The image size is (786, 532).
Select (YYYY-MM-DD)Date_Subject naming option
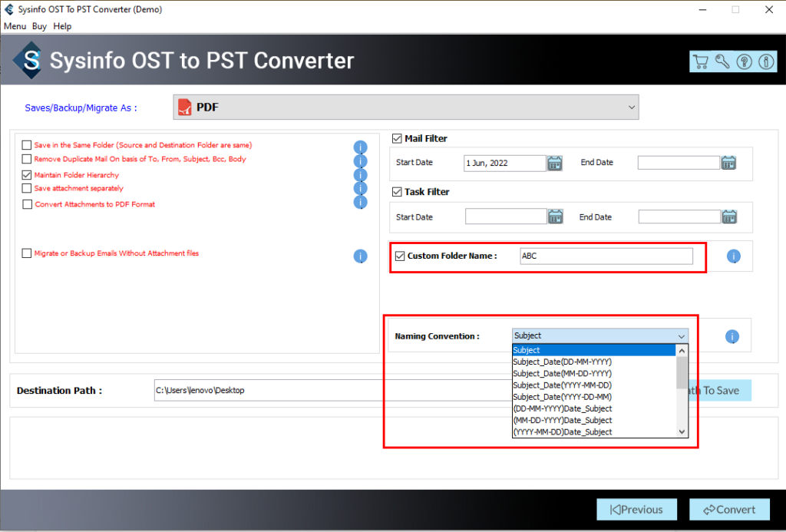pyautogui.click(x=594, y=431)
